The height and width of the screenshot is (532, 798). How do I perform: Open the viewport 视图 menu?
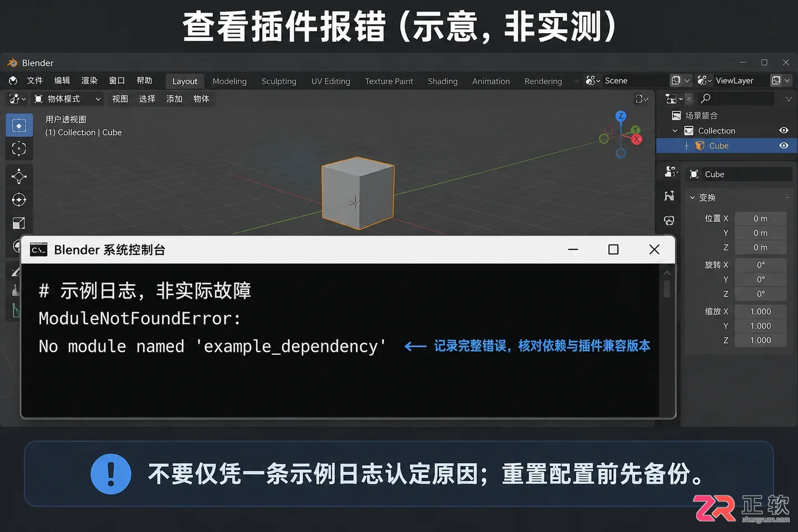tap(120, 99)
